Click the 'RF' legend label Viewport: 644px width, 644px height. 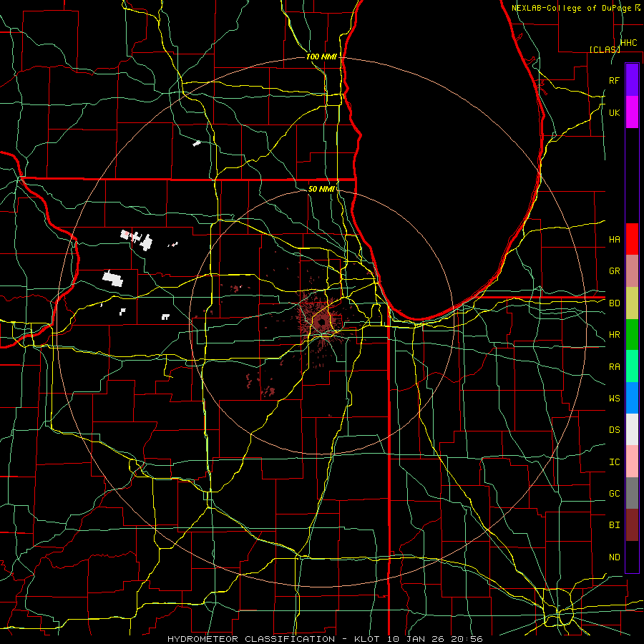pyautogui.click(x=614, y=80)
